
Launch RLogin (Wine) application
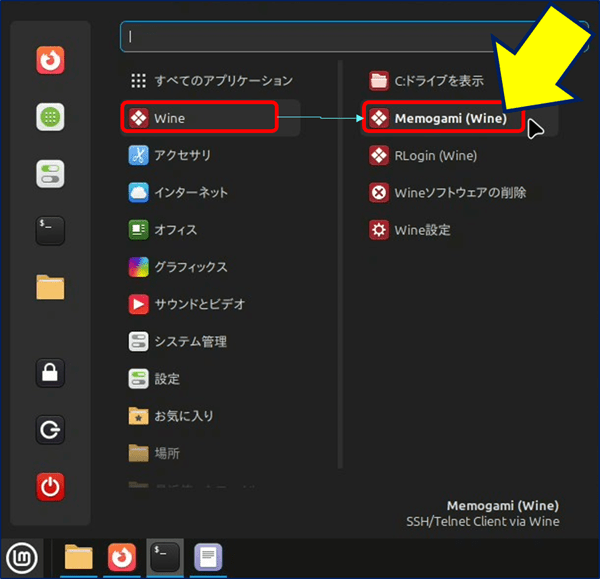(459, 155)
